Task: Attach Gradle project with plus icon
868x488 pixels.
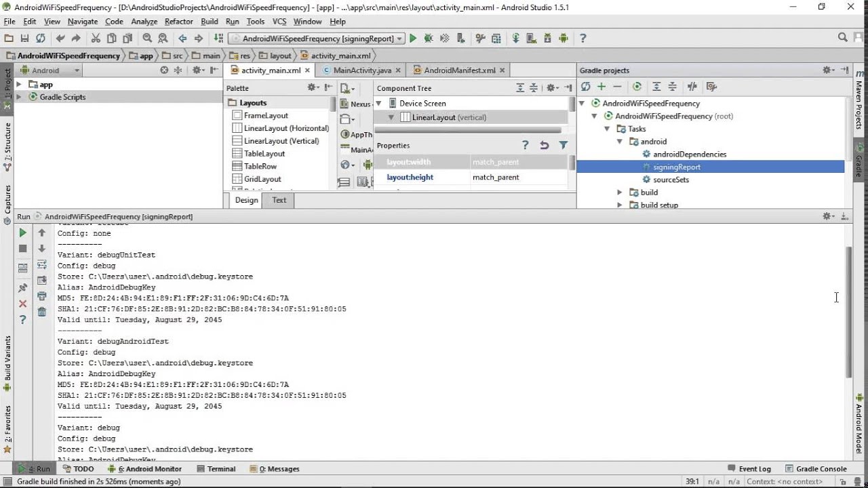Action: 601,87
